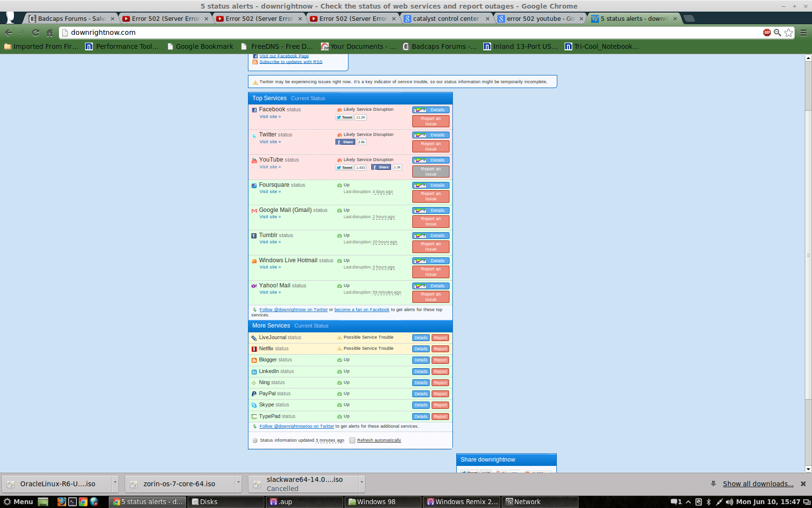Click the clock showing Mon Jun 10, 15:47
Screen dimensions: 812x508
pyautogui.click(x=768, y=502)
